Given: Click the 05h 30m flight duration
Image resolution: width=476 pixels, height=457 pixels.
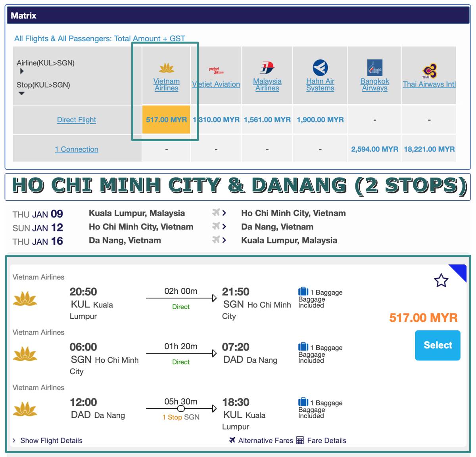Looking at the screenshot, I should point(181,402).
